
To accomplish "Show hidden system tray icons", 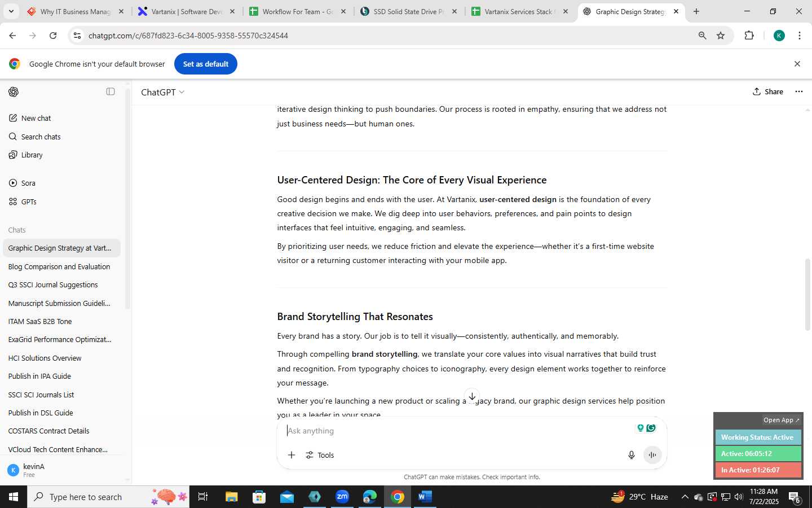I will (x=685, y=497).
